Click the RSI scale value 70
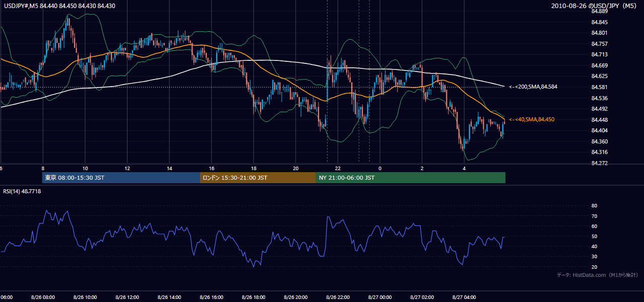Screen dimensions: 644x302 coord(594,216)
